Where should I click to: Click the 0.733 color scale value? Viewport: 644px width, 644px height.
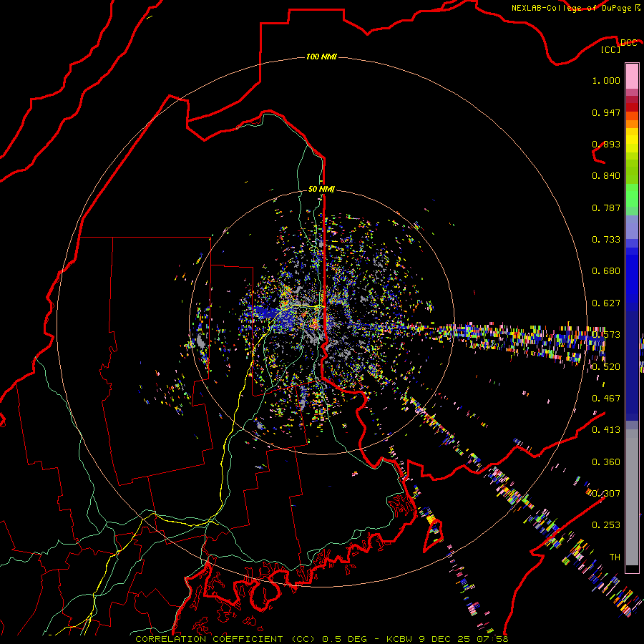point(606,240)
